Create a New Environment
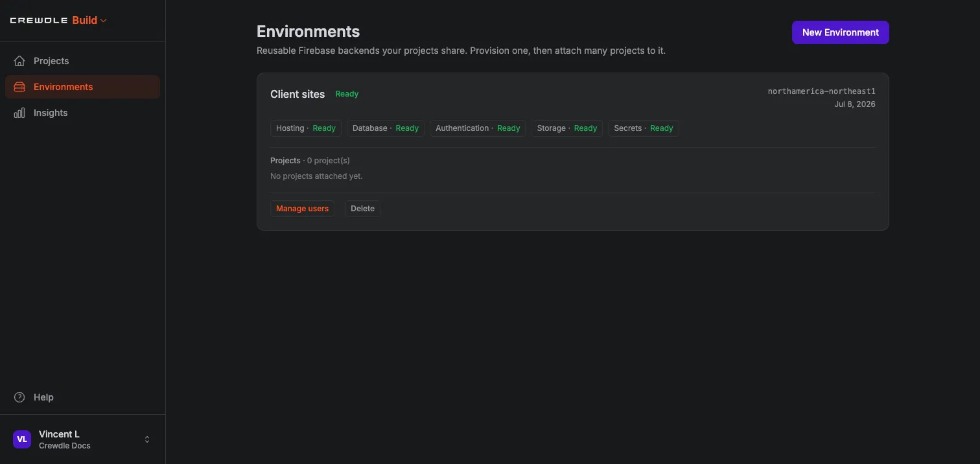This screenshot has width=980, height=464. pos(840,32)
